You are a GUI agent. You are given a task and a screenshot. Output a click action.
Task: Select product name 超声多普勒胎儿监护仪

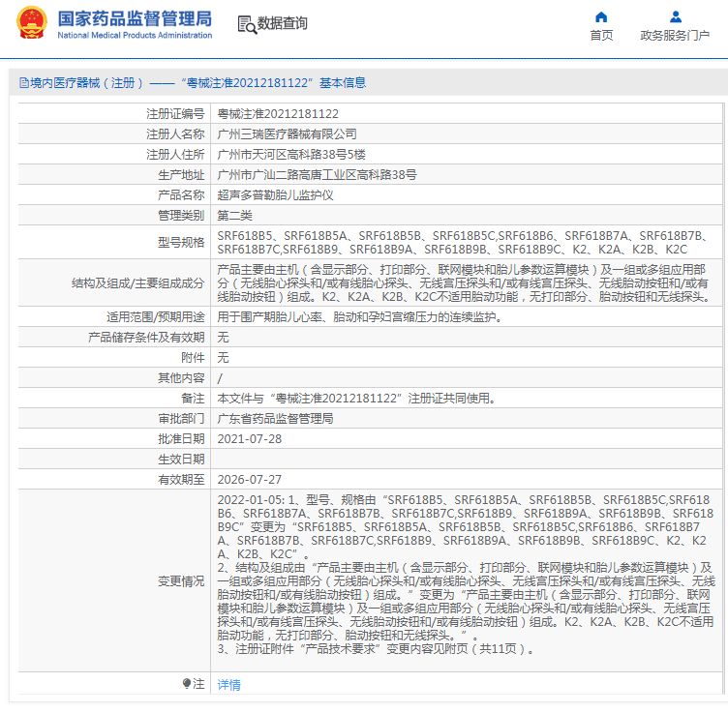click(x=275, y=195)
